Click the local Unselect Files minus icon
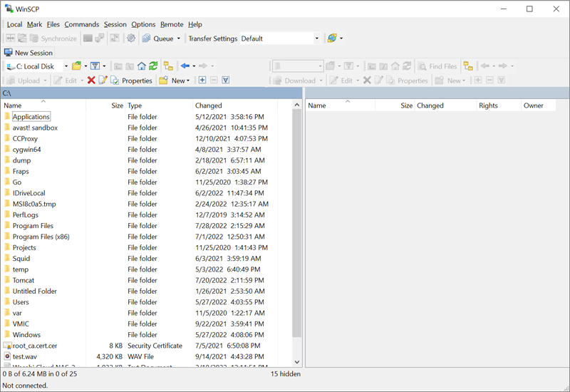 coord(214,81)
